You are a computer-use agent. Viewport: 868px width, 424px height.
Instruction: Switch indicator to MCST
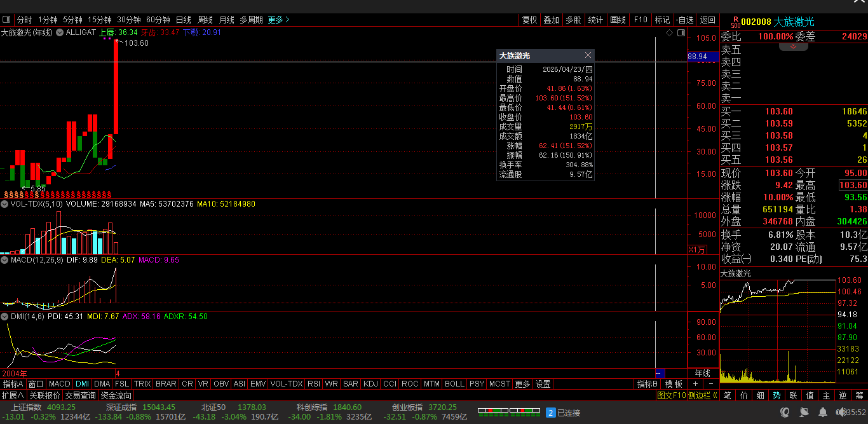(x=499, y=384)
